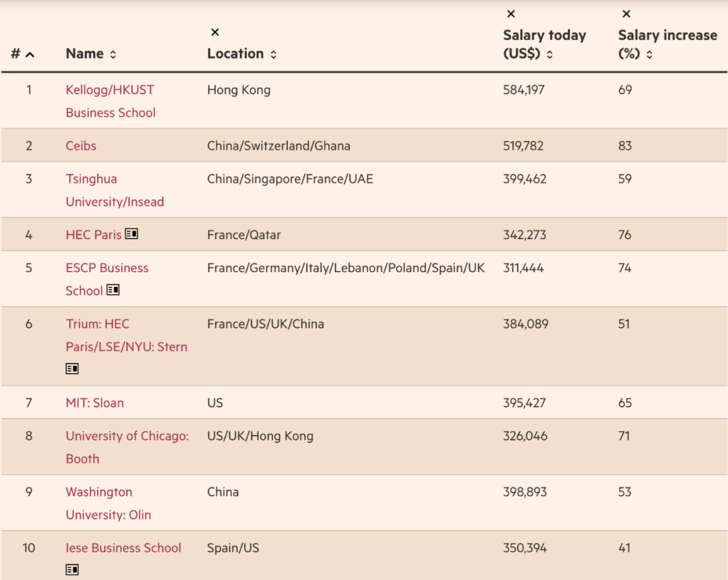Select the salary value 311,444
728x580 pixels.
click(x=523, y=268)
